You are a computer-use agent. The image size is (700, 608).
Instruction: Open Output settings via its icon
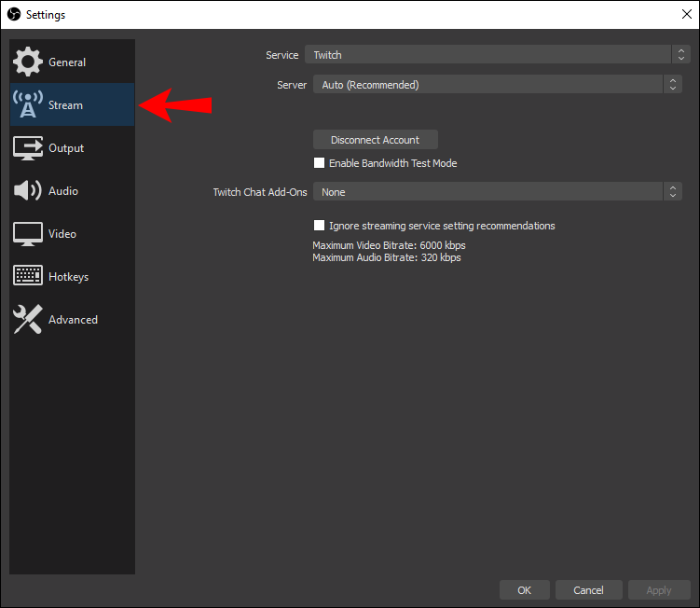tap(28, 148)
